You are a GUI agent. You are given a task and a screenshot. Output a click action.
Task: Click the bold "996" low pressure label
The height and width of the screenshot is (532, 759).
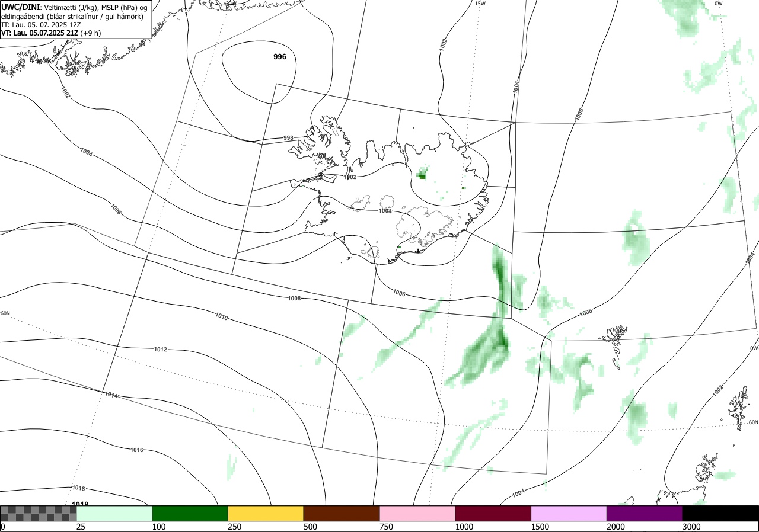pos(280,57)
